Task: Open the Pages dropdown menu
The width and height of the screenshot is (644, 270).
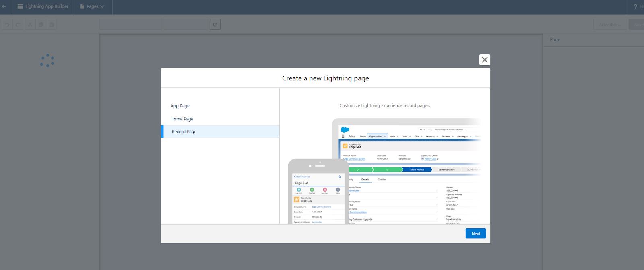Action: [92, 6]
